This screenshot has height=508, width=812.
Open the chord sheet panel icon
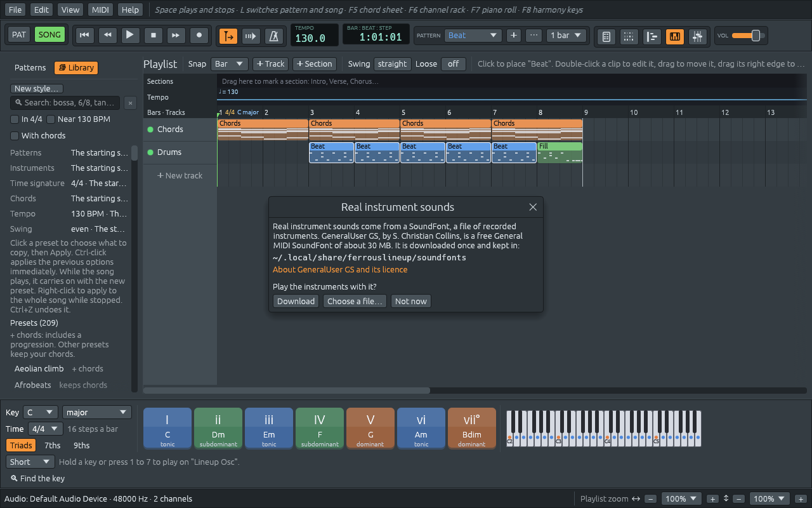(606, 37)
